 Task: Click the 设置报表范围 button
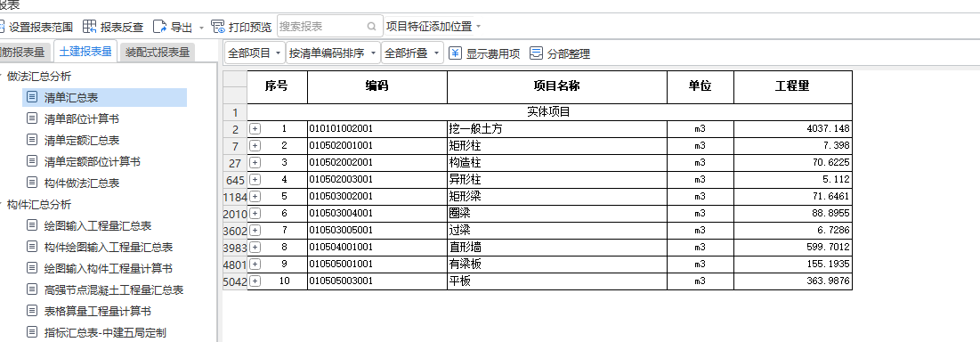(36, 27)
